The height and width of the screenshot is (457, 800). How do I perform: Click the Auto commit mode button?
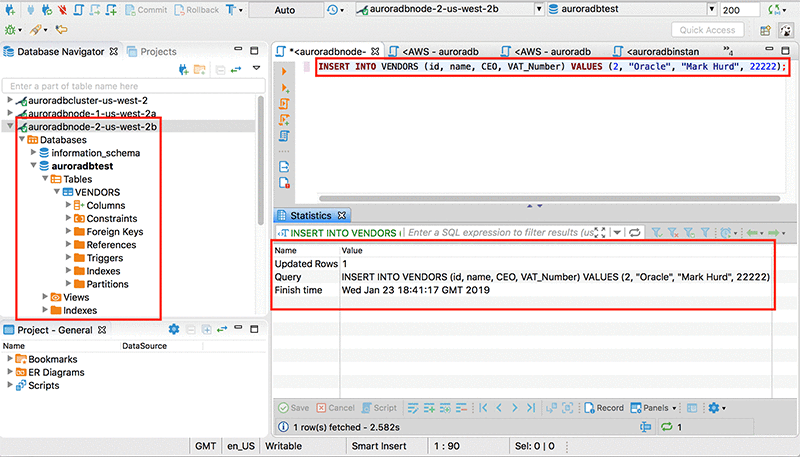285,10
